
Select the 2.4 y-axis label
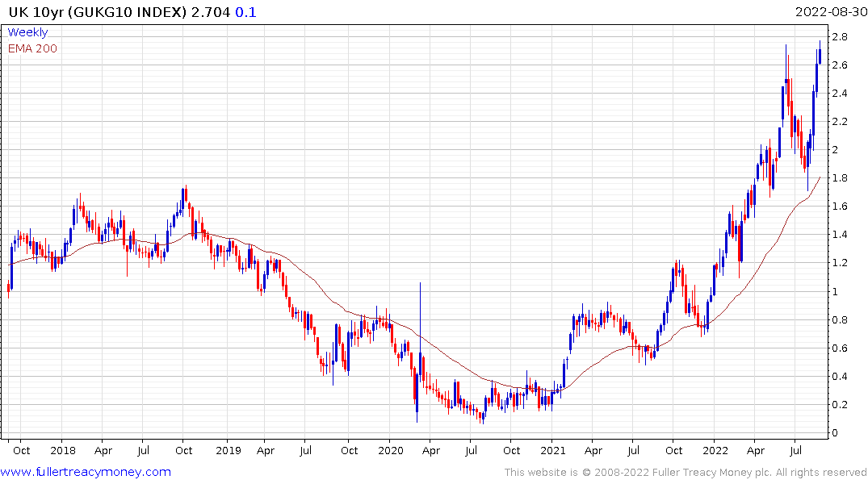pos(839,93)
